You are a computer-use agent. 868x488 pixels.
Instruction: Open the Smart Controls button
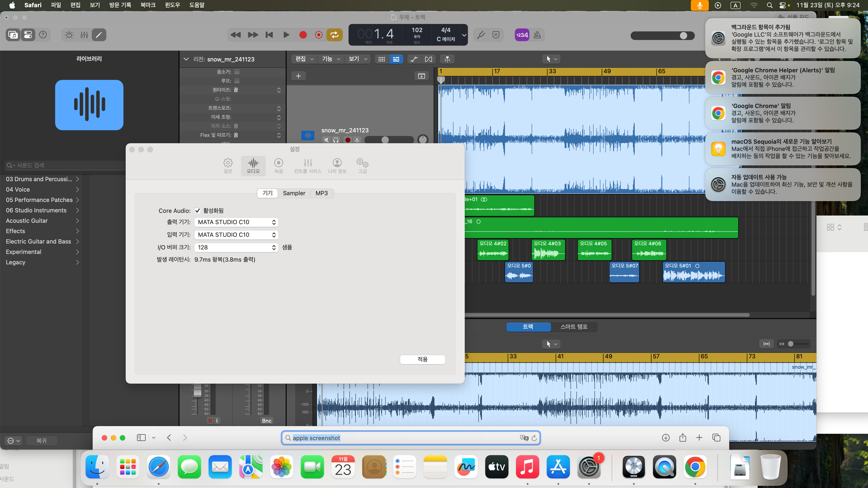[x=69, y=35]
